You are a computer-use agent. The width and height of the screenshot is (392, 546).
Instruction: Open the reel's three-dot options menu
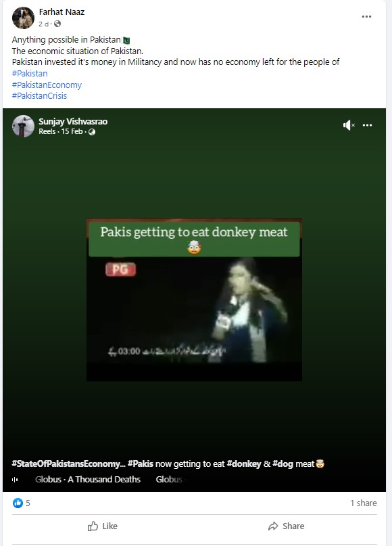[x=367, y=125]
